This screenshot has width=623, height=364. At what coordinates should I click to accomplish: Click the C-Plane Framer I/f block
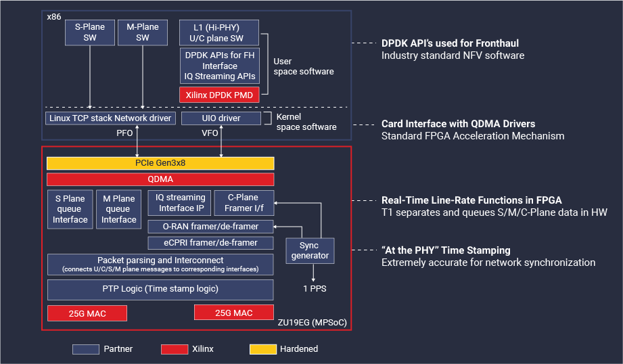click(x=244, y=203)
